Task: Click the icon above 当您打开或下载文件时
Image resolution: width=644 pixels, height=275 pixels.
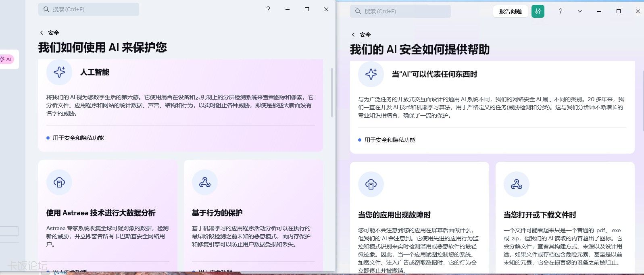Action: (x=517, y=184)
